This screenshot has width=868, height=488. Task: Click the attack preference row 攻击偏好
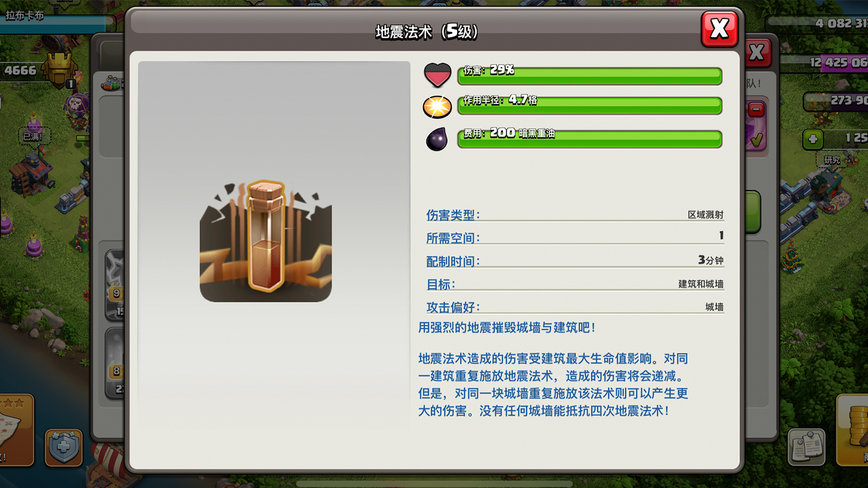tap(575, 307)
